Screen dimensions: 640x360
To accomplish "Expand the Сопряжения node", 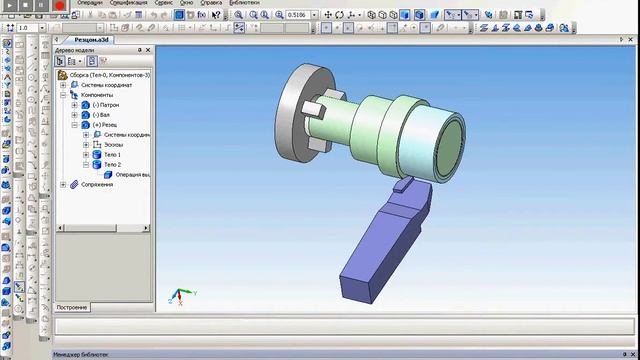I will point(63,184).
